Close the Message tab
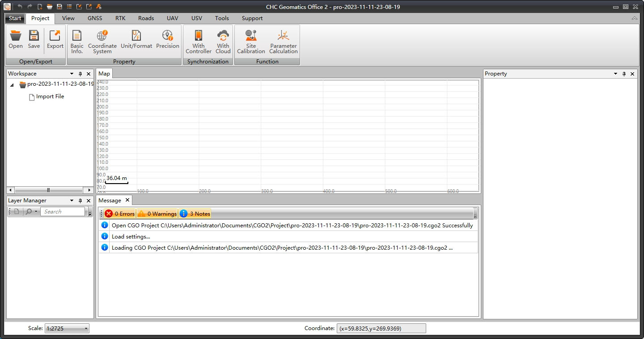644x339 pixels. click(x=127, y=200)
